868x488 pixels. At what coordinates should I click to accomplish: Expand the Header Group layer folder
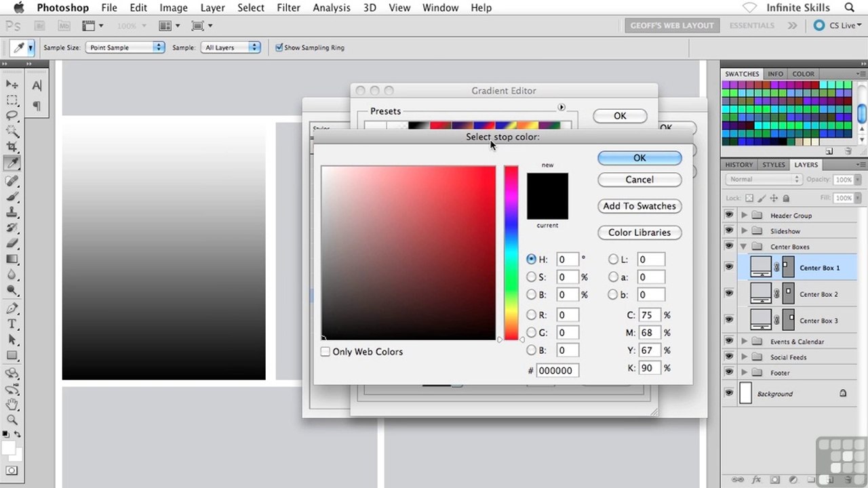744,216
